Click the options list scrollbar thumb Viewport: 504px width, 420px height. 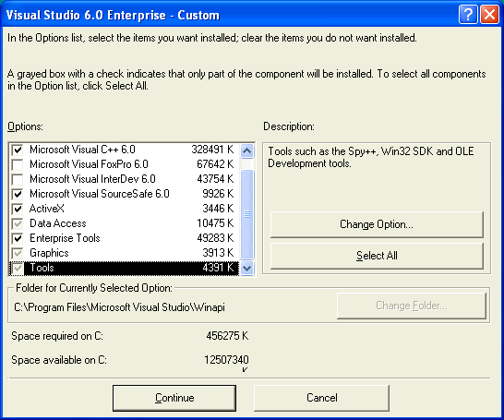click(x=246, y=214)
